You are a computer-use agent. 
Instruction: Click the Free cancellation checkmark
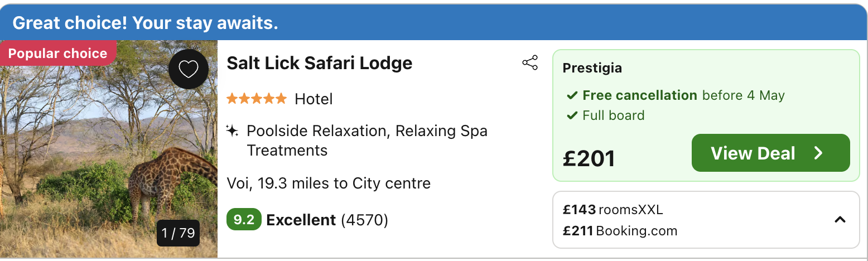click(x=572, y=96)
